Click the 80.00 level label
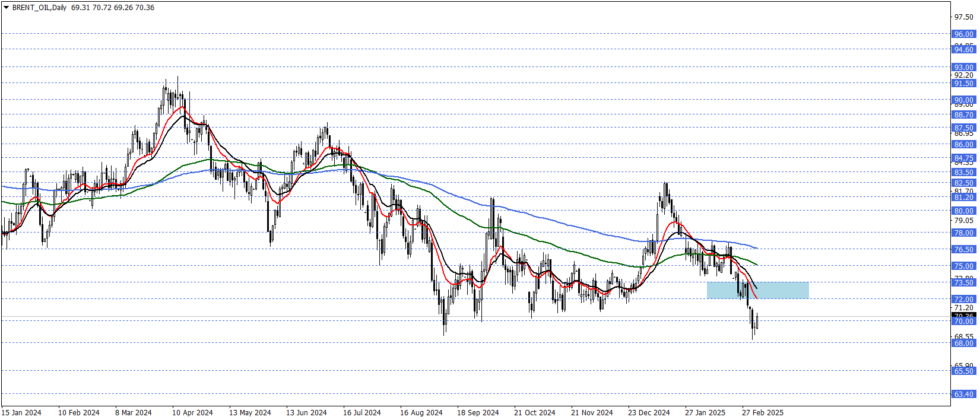980x420 pixels. 963,211
